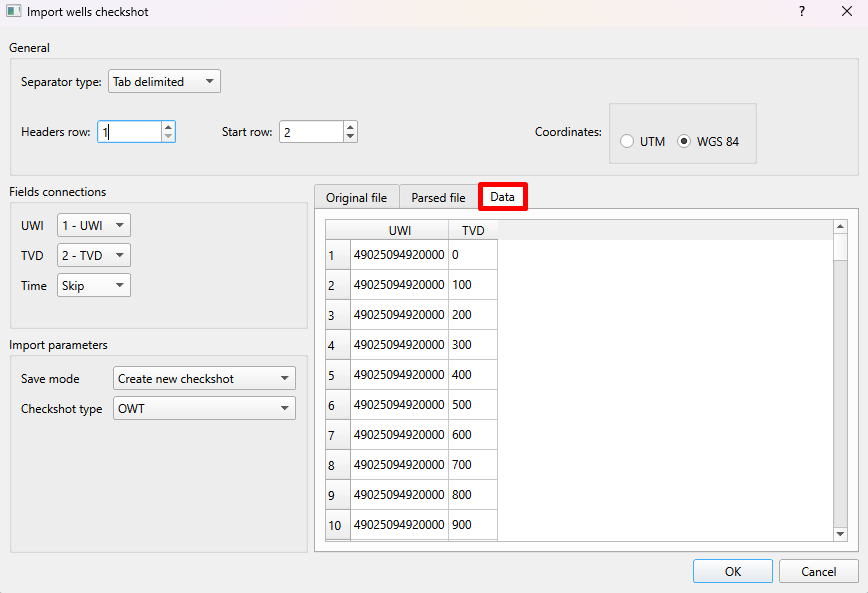Open the Separator type dropdown
The height and width of the screenshot is (593, 868).
pos(163,81)
